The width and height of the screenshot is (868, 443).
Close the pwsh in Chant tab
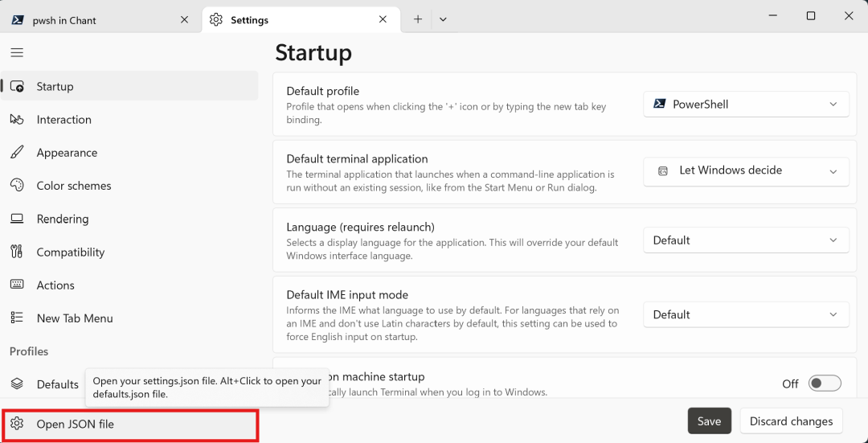point(184,19)
